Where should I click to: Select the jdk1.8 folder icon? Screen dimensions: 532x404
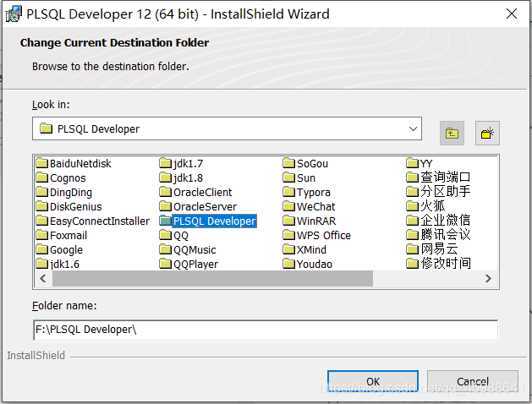coord(166,177)
